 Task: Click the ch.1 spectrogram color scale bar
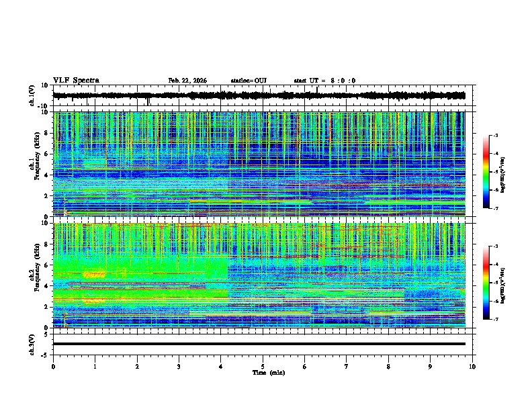486,172
